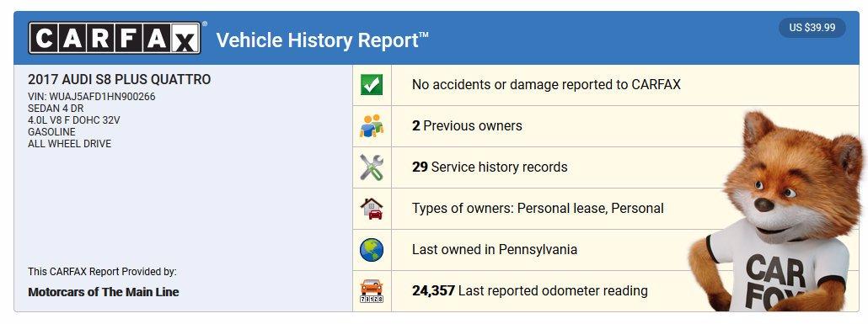
Task: Click the US $39.99 price badge
Action: (x=812, y=28)
